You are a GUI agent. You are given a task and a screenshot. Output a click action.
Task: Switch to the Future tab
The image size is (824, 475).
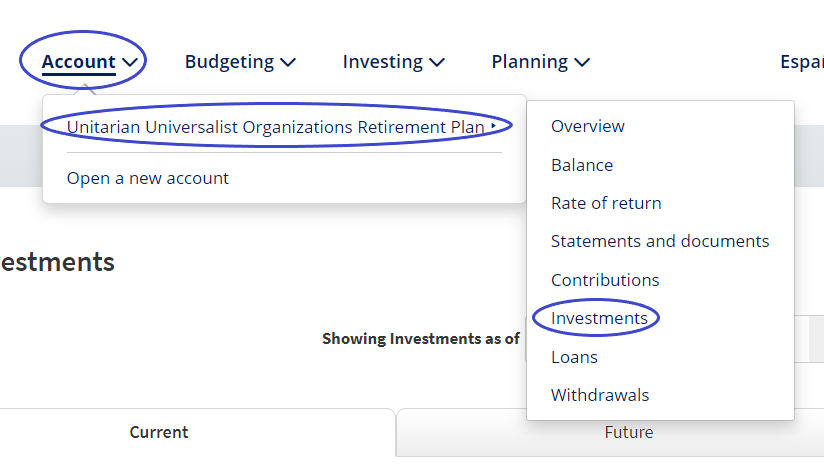click(629, 433)
